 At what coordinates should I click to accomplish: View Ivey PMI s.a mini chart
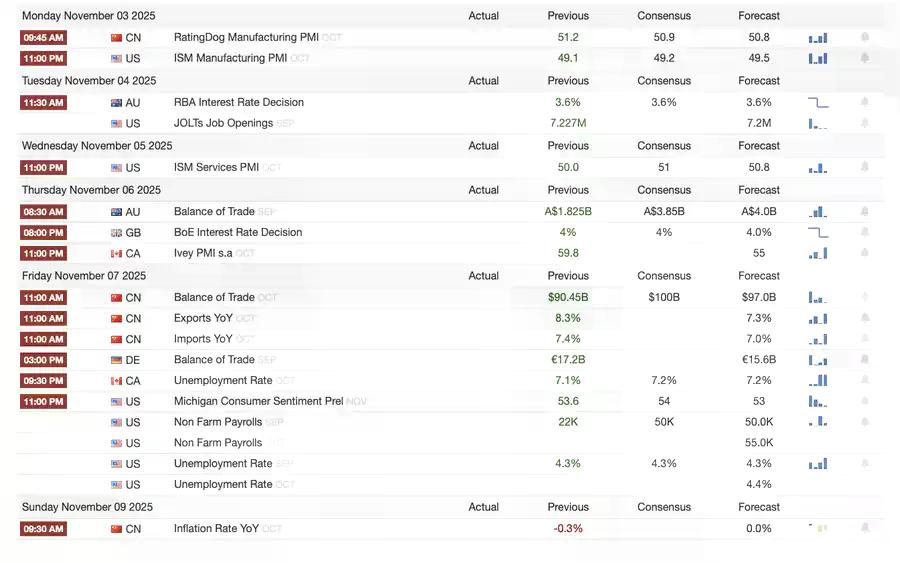coord(818,254)
